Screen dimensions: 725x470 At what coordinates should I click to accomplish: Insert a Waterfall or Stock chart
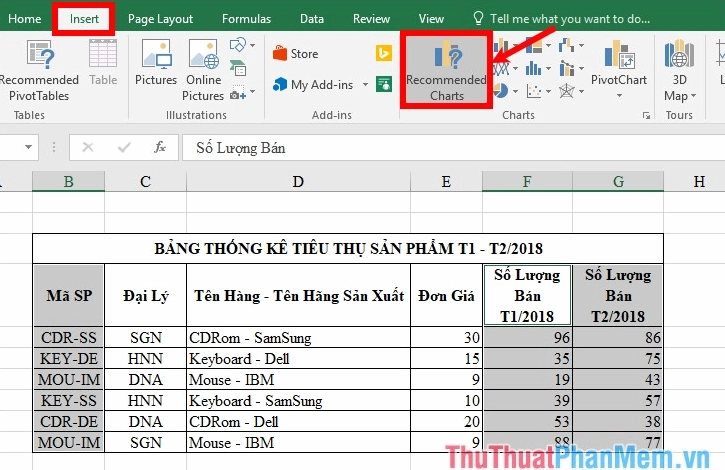566,45
